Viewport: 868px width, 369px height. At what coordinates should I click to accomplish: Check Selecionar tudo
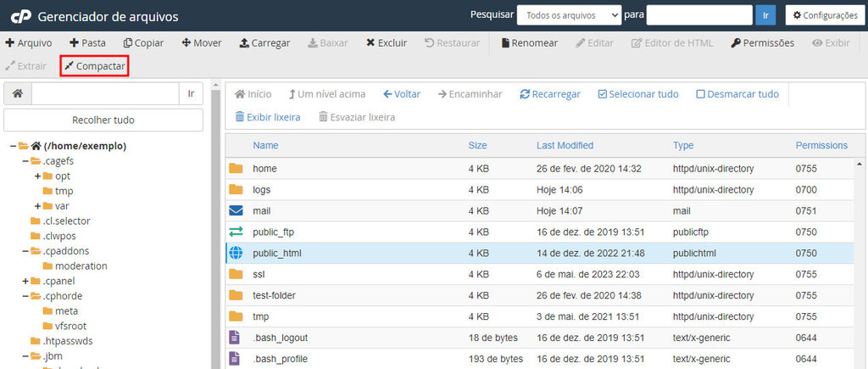[637, 94]
